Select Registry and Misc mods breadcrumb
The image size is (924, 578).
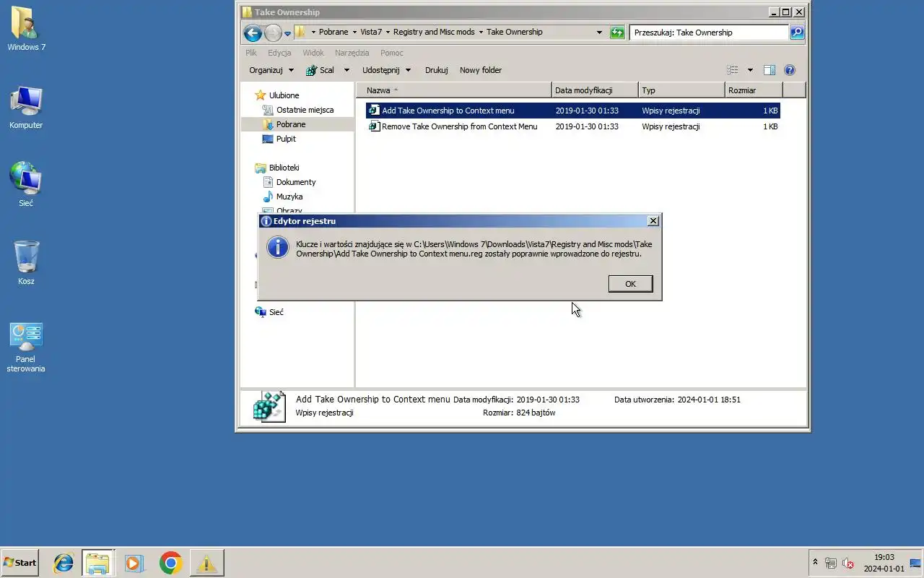point(434,32)
